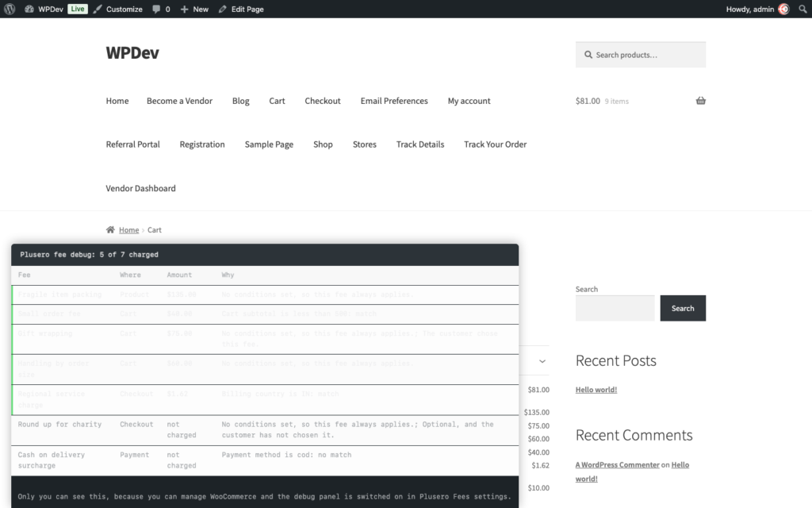The height and width of the screenshot is (508, 812).
Task: Click 'Plusero fee debug: 5 of 7 charged'
Action: (x=89, y=255)
